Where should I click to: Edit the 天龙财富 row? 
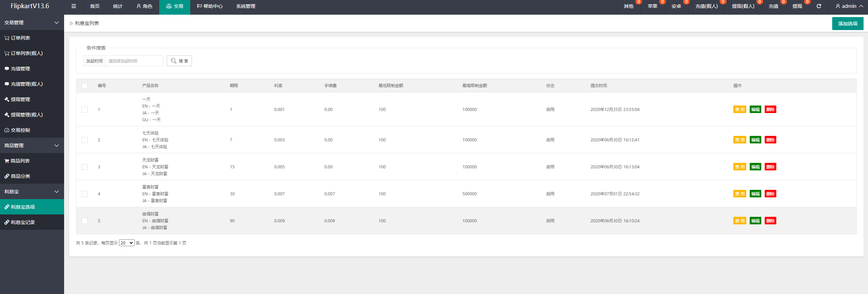[755, 167]
